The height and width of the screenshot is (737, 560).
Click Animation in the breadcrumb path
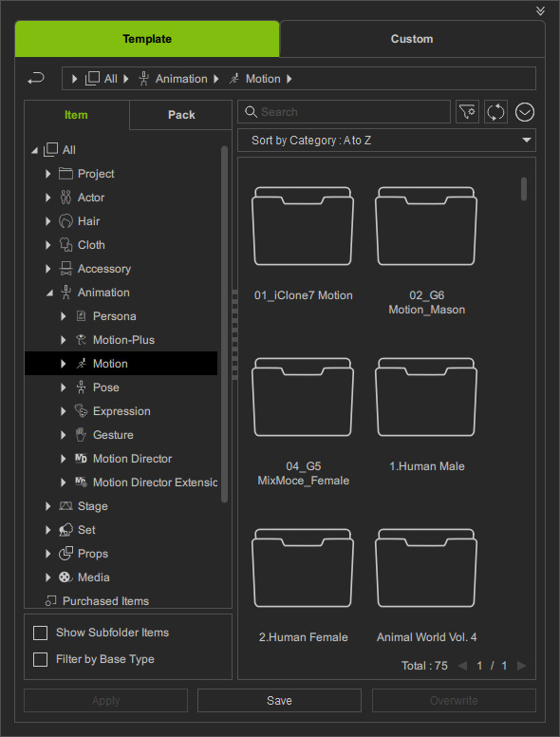coord(181,79)
